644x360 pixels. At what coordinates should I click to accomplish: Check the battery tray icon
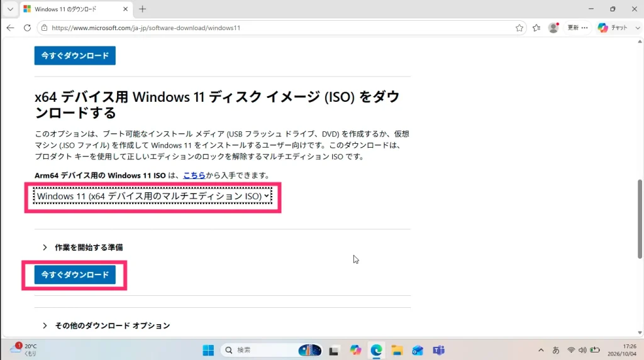(x=595, y=350)
